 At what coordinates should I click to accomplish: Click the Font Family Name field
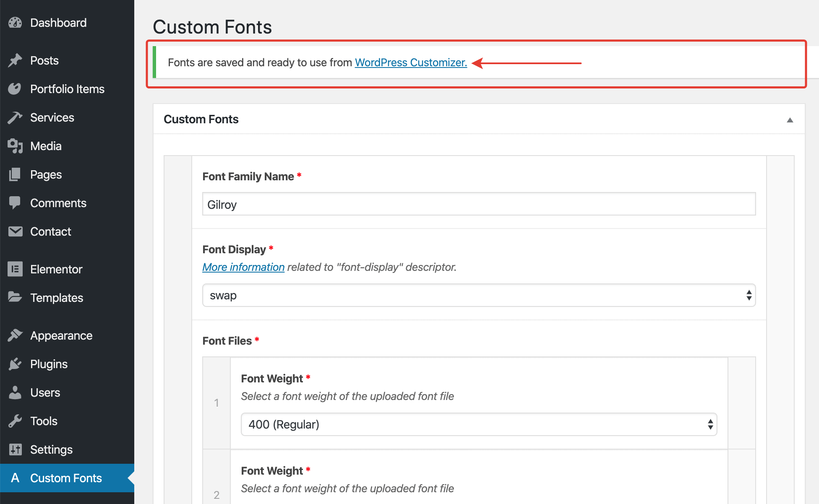click(479, 204)
